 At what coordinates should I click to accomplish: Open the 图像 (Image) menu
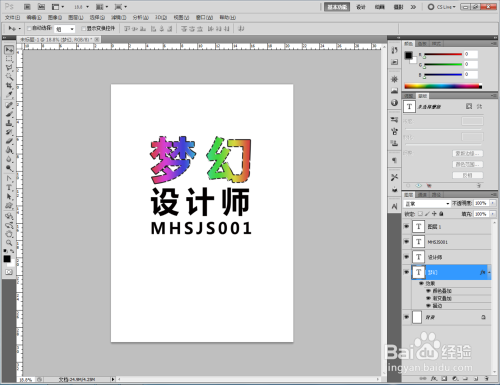(55, 18)
